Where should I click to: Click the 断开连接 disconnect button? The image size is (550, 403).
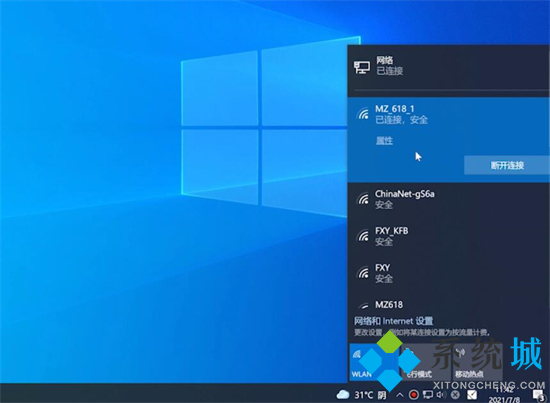coord(507,165)
